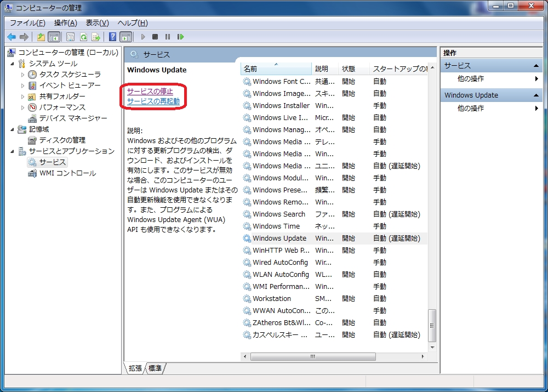Open the 表示(V) menu

pos(97,23)
